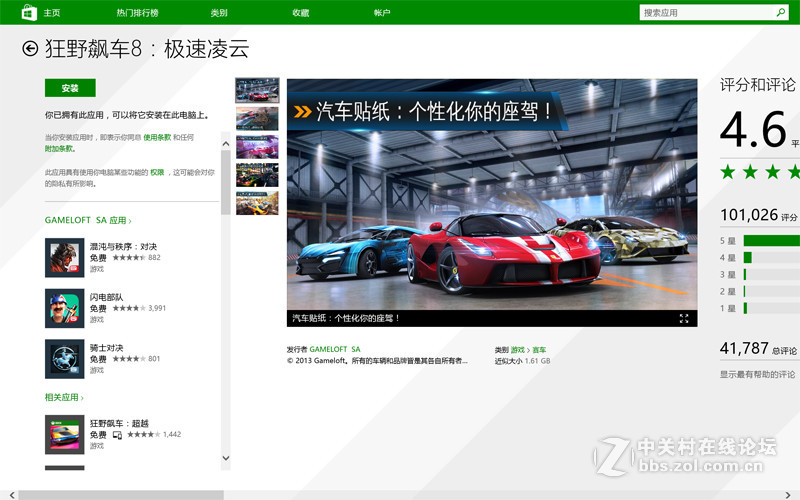The width and height of the screenshot is (800, 500).
Task: Select the first garage screenshot thumbnail
Action: pos(257,90)
